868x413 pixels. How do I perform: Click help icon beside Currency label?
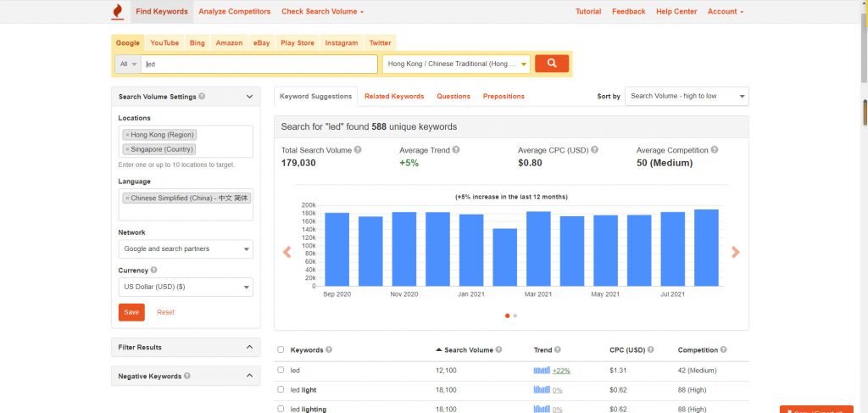(153, 271)
